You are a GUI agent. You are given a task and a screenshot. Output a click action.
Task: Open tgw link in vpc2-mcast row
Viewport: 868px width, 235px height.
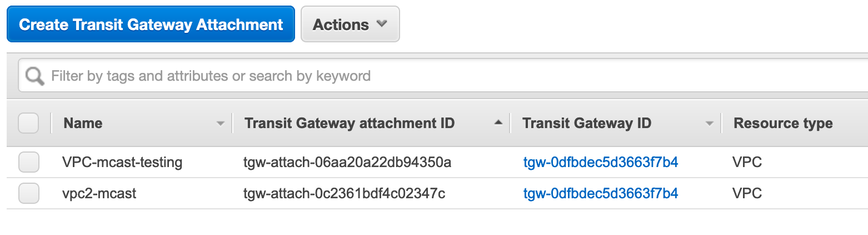tap(601, 194)
